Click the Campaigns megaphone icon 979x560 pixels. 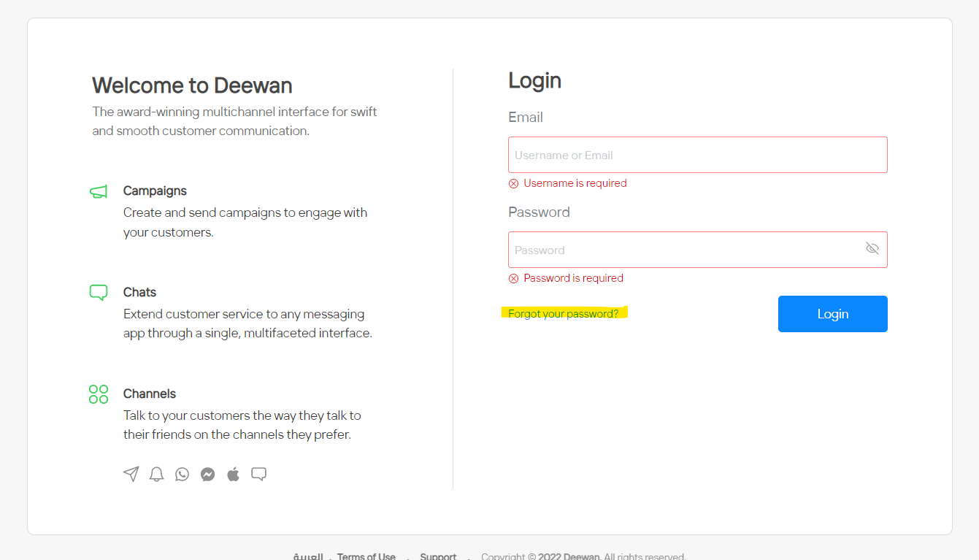[x=99, y=192]
